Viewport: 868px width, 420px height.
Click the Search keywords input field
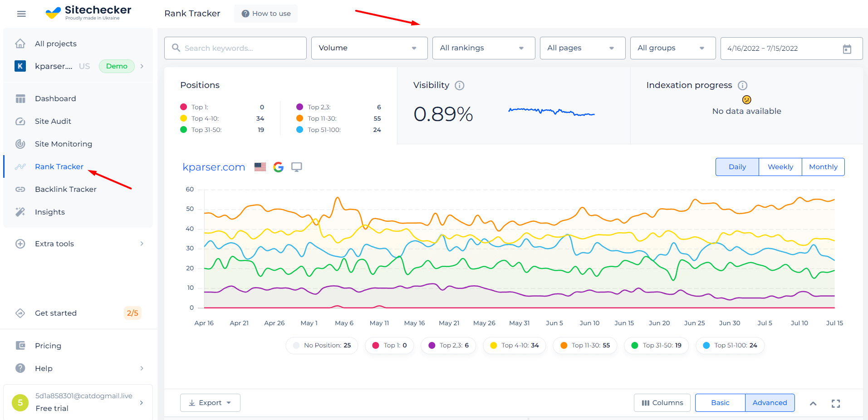point(235,48)
